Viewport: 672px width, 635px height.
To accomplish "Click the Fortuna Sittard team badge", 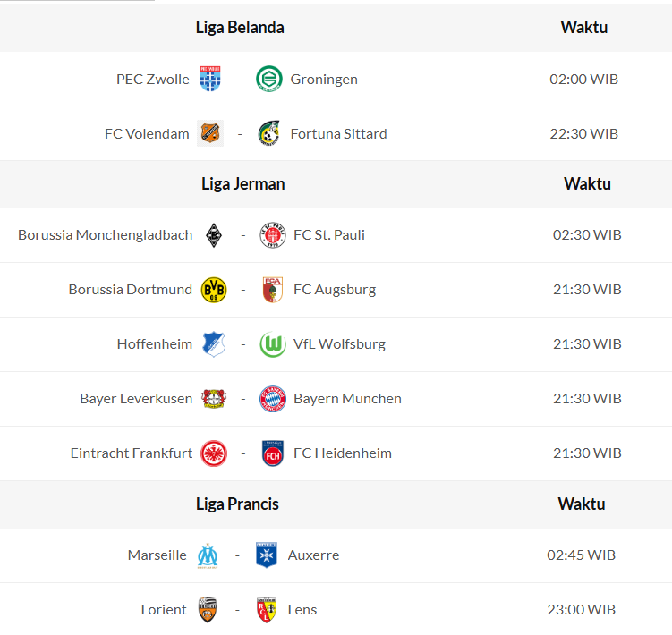I will click(x=268, y=133).
